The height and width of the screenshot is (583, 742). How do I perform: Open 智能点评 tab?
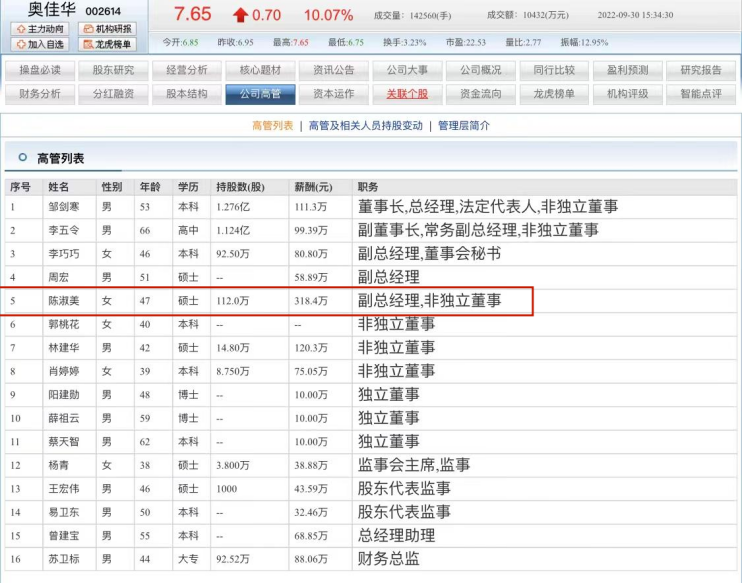701,94
